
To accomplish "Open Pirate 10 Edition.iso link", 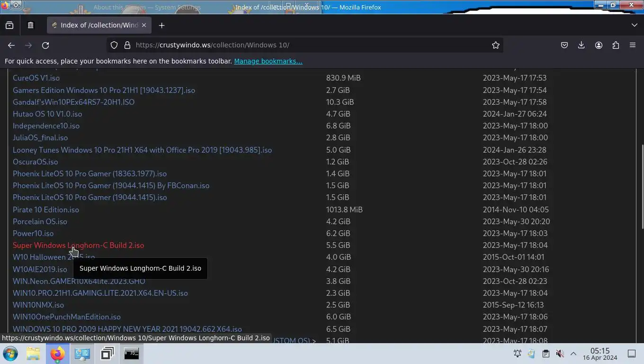I will tap(46, 209).
